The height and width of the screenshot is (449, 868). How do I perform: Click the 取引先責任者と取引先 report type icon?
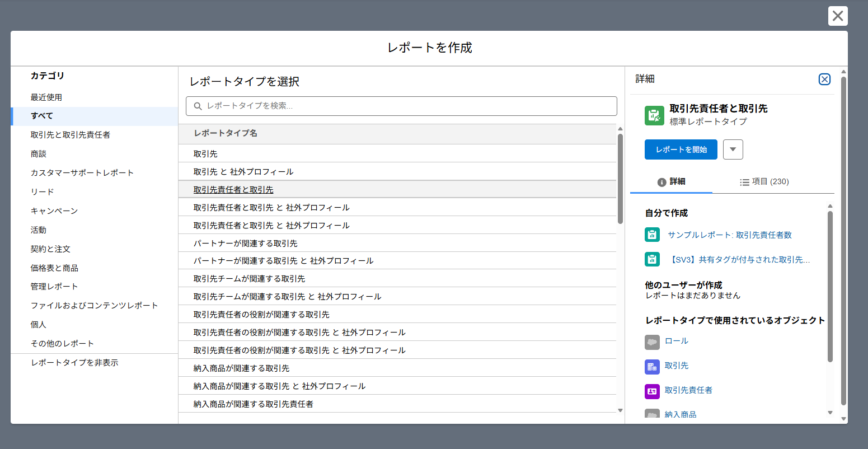point(654,115)
